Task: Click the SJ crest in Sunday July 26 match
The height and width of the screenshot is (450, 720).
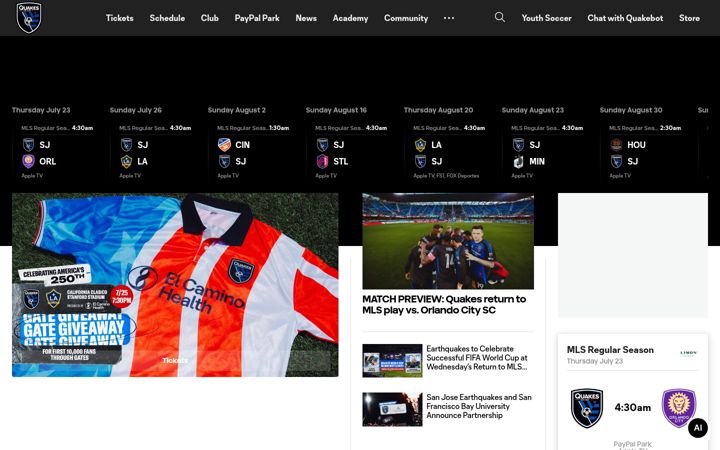Action: point(126,145)
